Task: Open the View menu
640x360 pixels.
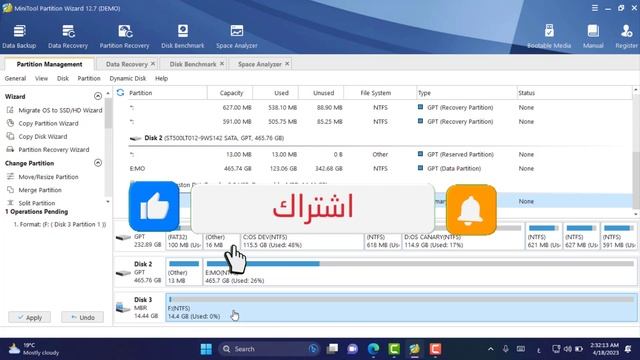Action: pyautogui.click(x=41, y=78)
